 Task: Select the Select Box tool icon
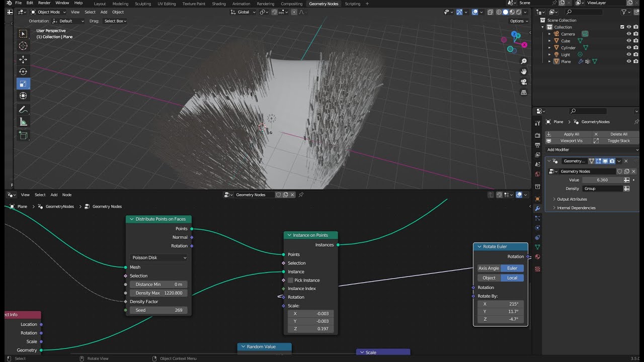[23, 34]
